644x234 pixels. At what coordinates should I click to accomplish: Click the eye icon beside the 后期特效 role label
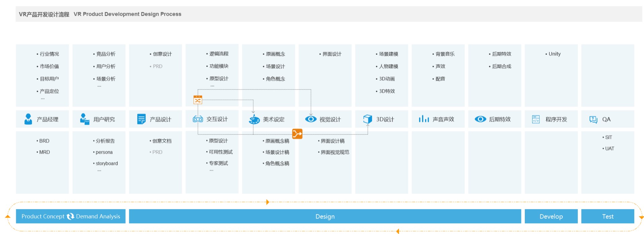(480, 119)
